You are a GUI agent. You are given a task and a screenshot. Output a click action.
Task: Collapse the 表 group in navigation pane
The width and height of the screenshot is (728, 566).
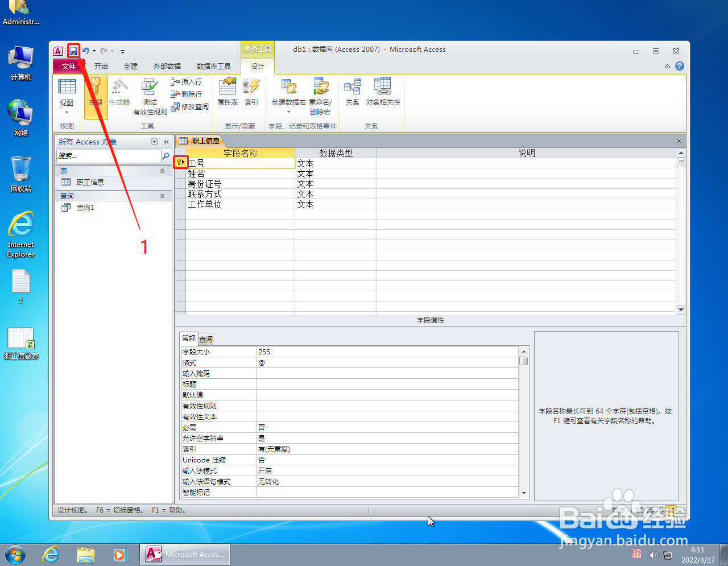click(x=162, y=171)
